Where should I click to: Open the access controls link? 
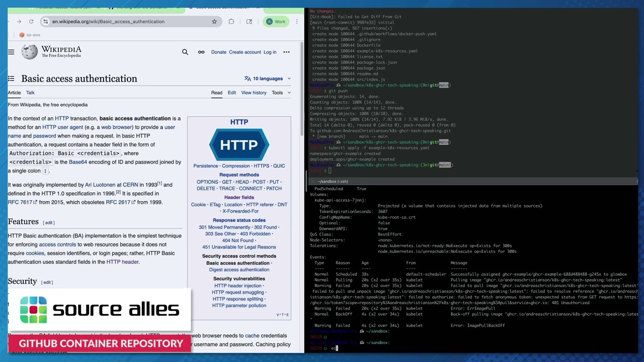click(57, 244)
